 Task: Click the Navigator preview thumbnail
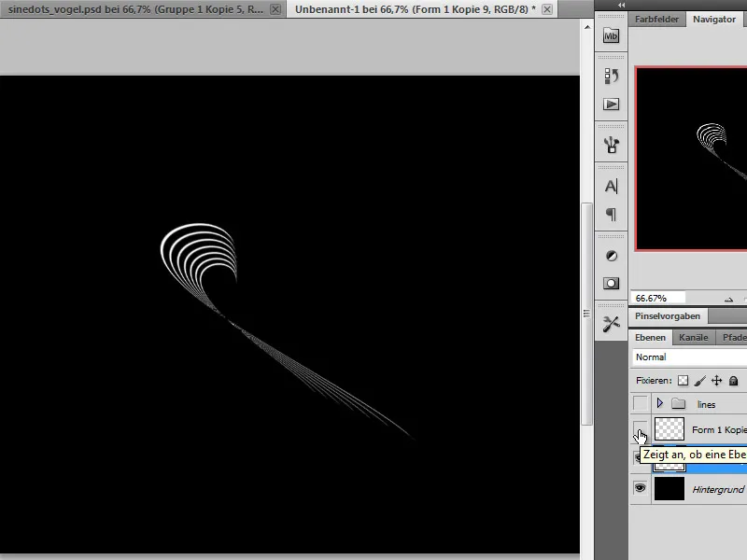coord(691,159)
